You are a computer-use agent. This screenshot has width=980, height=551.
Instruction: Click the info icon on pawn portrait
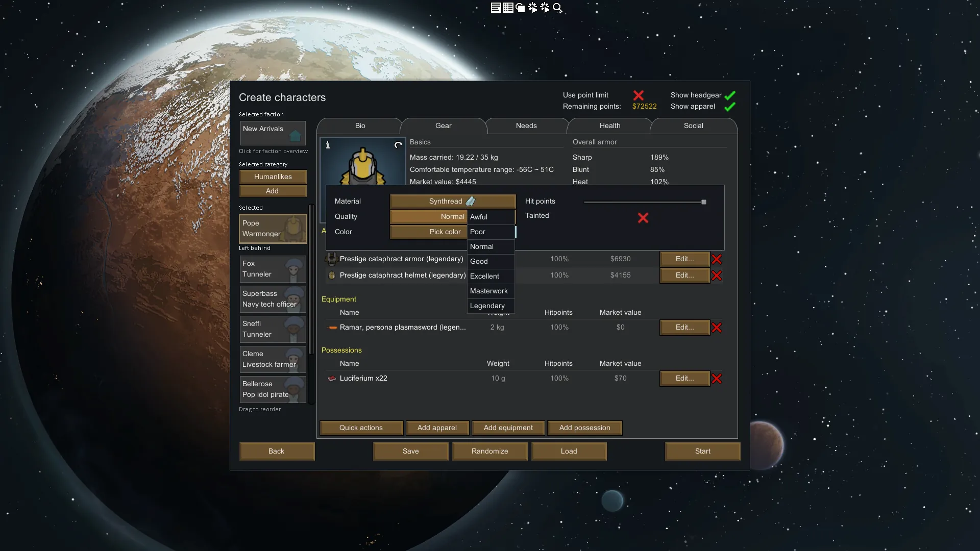click(x=328, y=145)
